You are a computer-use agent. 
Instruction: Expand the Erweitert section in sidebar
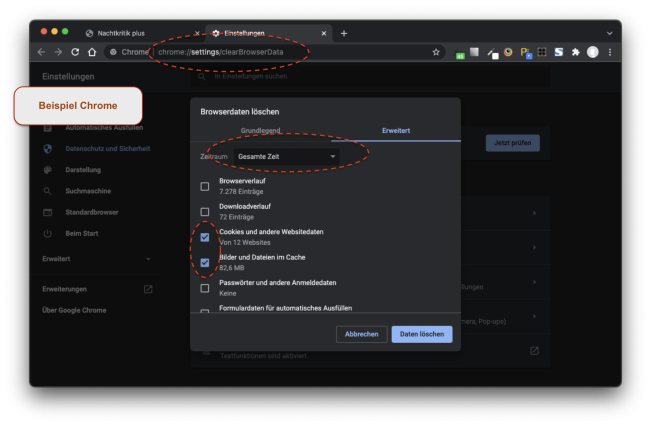click(97, 259)
